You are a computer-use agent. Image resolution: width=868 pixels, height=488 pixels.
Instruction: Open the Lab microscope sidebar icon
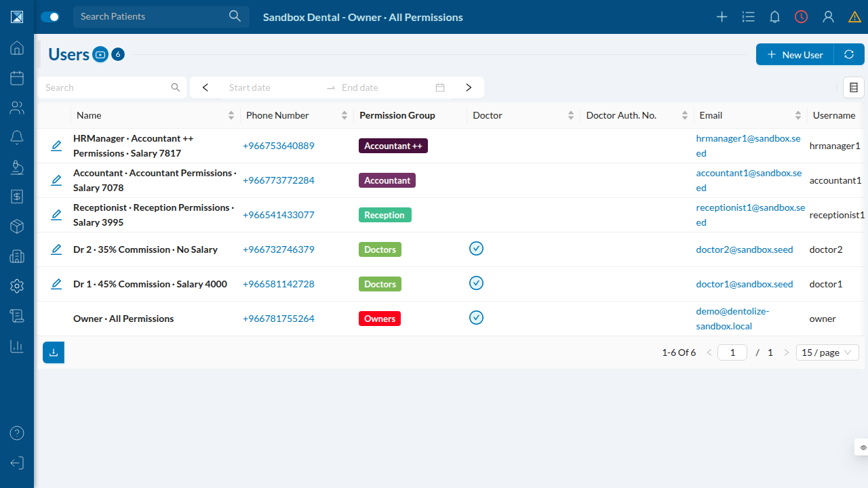[x=17, y=167]
